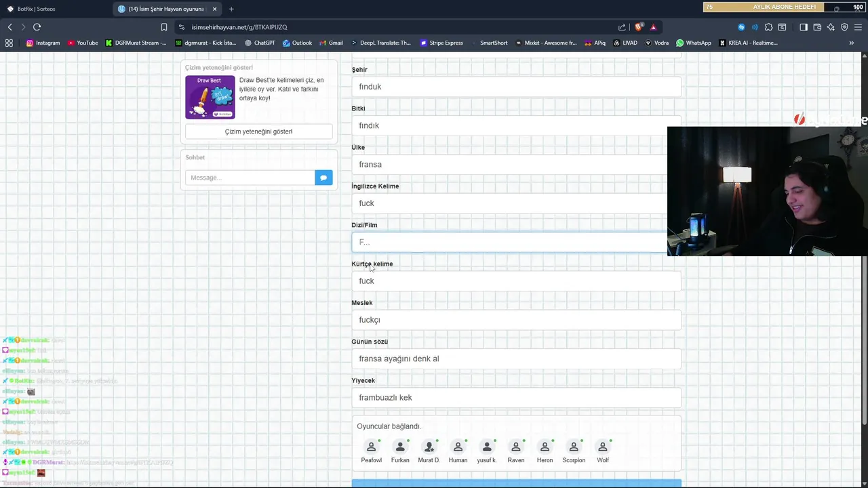Open the apps grid in bookmarks bar

click(x=9, y=43)
